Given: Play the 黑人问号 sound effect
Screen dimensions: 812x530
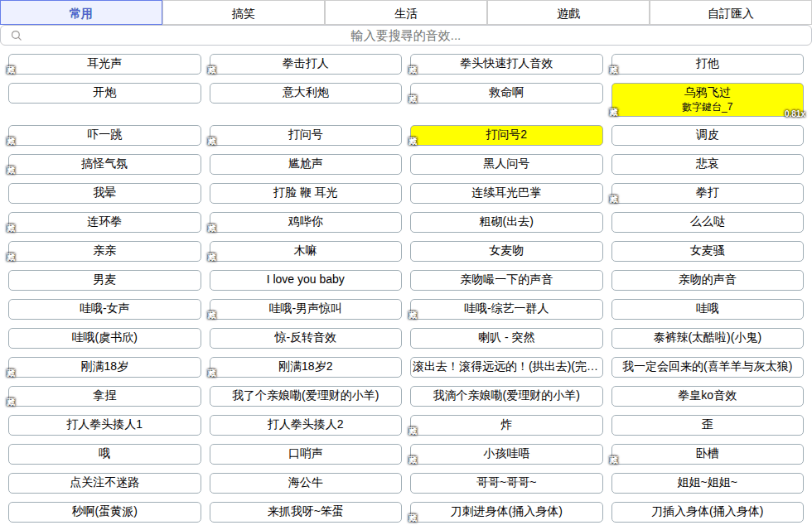Looking at the screenshot, I should point(506,165).
